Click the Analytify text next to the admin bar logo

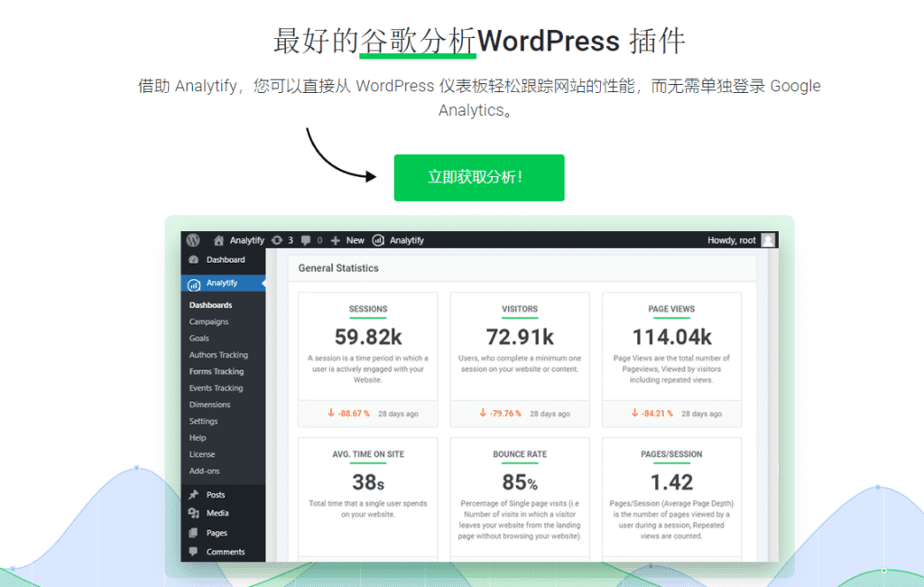coord(407,240)
